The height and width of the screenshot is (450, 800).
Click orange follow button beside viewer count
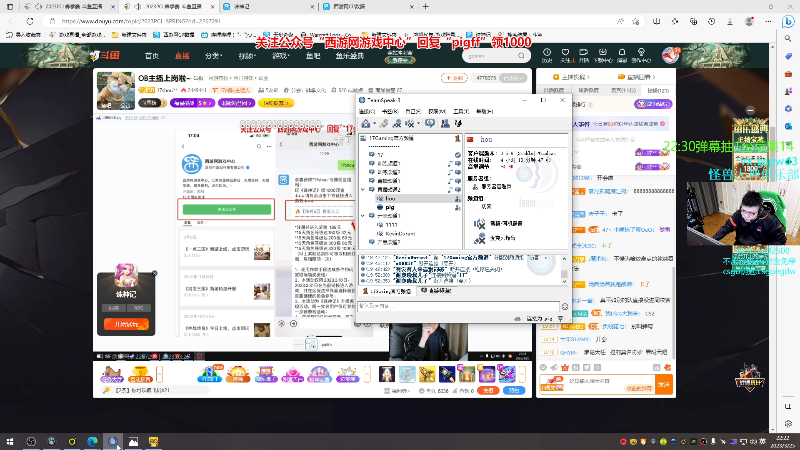[454, 78]
